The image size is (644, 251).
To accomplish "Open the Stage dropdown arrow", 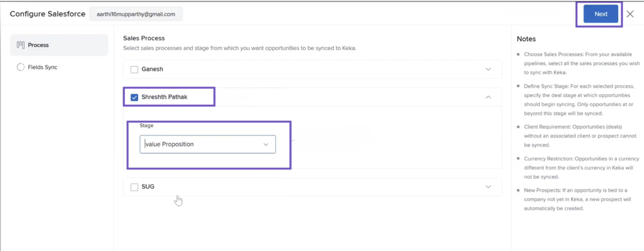I will point(266,144).
